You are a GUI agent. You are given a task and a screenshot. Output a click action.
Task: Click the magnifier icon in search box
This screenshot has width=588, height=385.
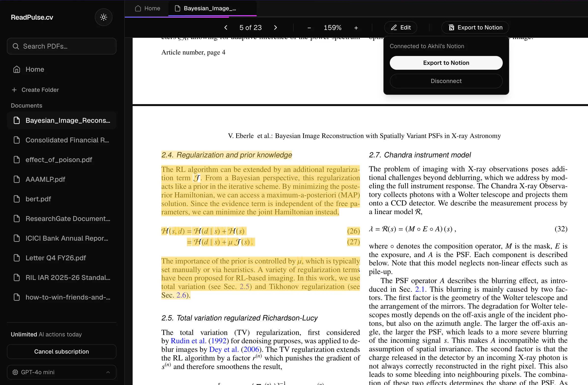click(15, 46)
